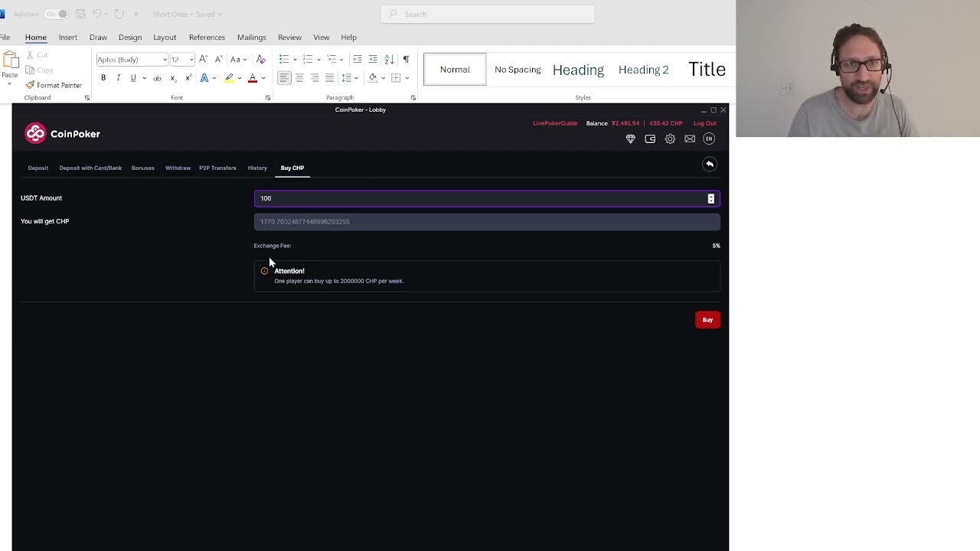
Task: Open the P2P Transfers tab
Action: [217, 168]
